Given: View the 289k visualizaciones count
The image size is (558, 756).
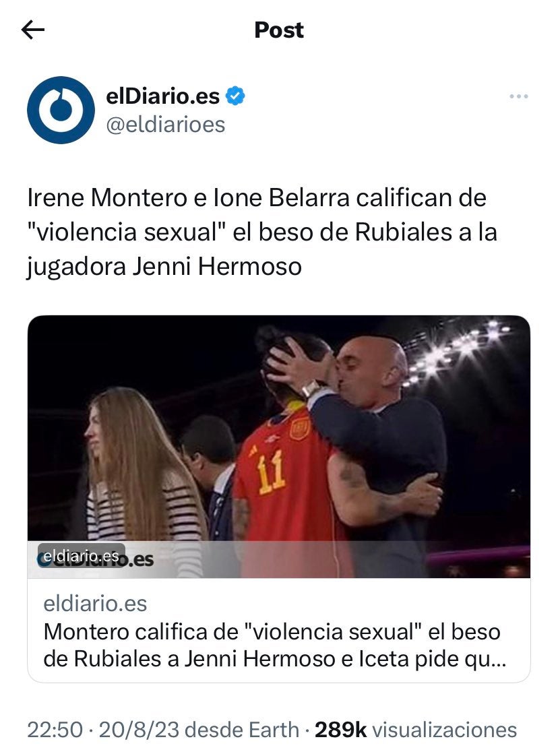Looking at the screenshot, I should point(416,730).
